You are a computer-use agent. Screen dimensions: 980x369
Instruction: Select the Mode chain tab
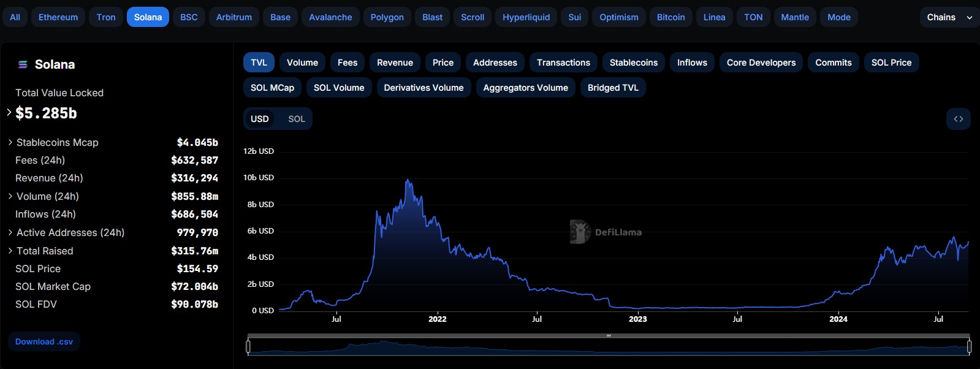click(839, 17)
